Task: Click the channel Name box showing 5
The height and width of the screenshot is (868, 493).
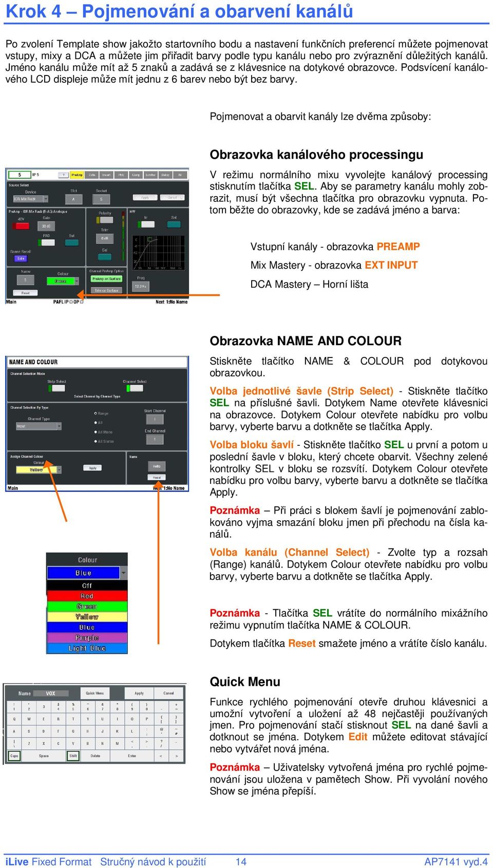Action: click(25, 280)
